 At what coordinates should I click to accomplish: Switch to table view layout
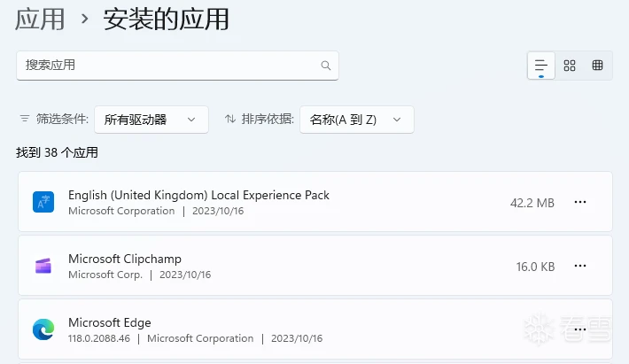[x=597, y=66]
